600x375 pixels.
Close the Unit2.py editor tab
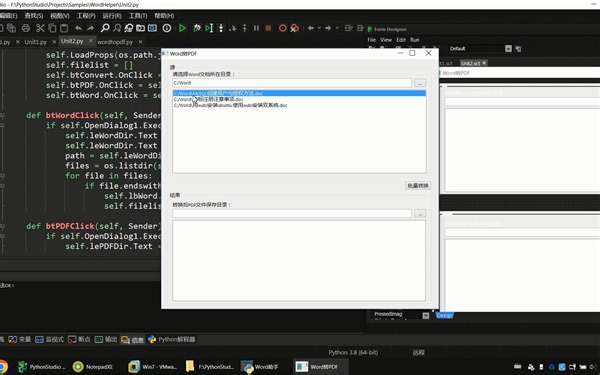(91, 41)
